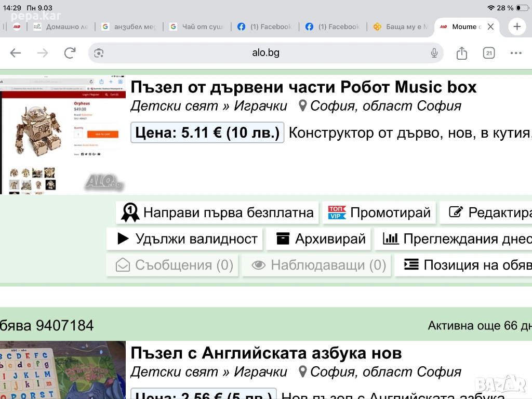Switch to the Чай от суш Google tab
Viewport: 532px width, 399px height.
coord(197,27)
